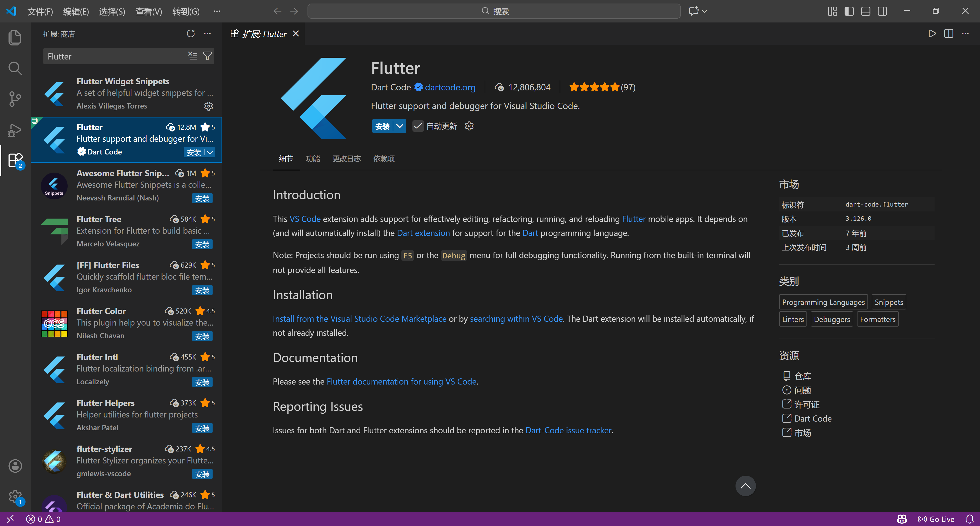Toggle the bottom panel layout button

[865, 11]
